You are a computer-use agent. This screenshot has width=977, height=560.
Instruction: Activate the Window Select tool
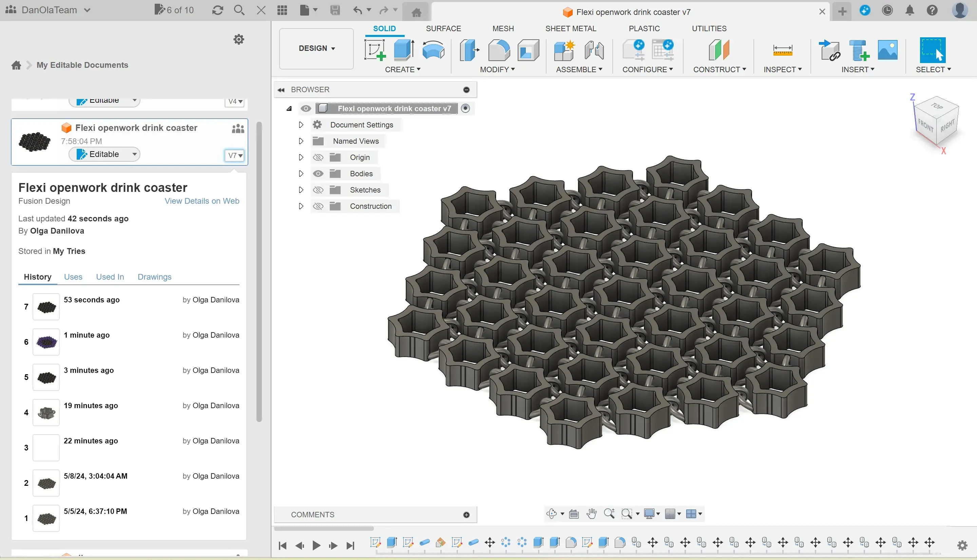point(932,50)
